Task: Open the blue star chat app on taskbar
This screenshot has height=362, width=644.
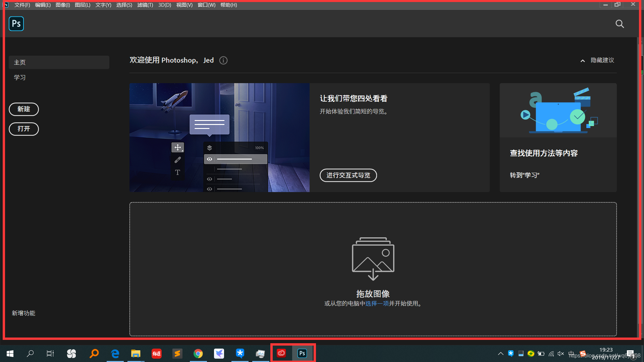Action: [240, 353]
